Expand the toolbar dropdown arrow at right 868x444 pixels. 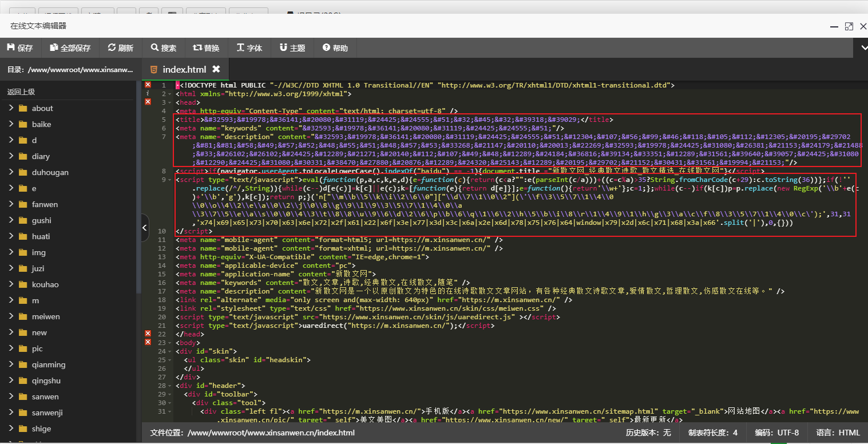(863, 49)
